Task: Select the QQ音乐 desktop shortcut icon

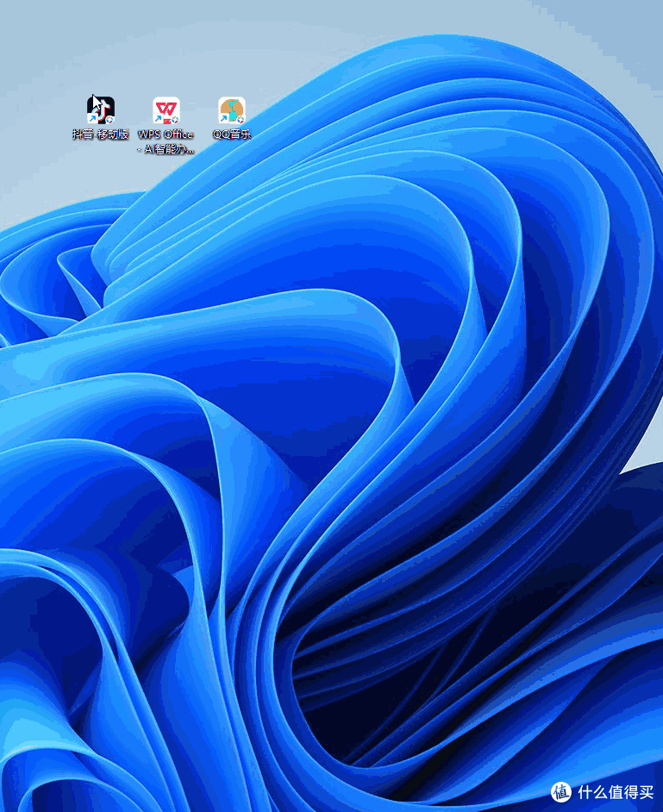Action: [x=232, y=110]
